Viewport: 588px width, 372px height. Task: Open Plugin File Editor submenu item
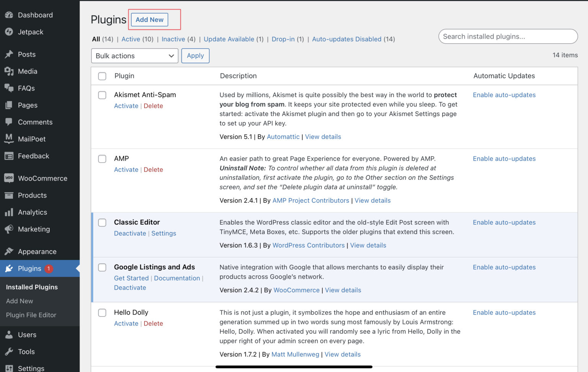[31, 315]
